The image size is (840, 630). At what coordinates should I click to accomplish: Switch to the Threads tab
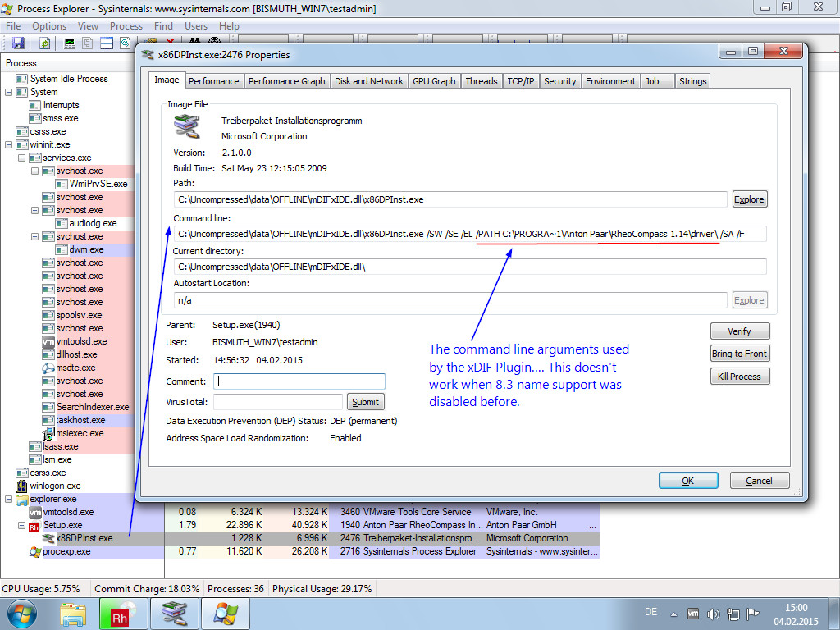(481, 81)
